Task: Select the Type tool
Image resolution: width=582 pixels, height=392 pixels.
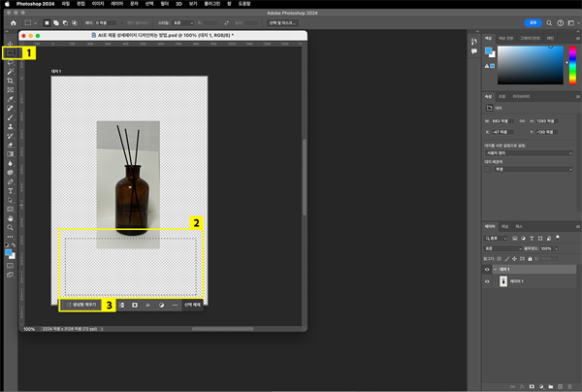Action: (x=10, y=190)
